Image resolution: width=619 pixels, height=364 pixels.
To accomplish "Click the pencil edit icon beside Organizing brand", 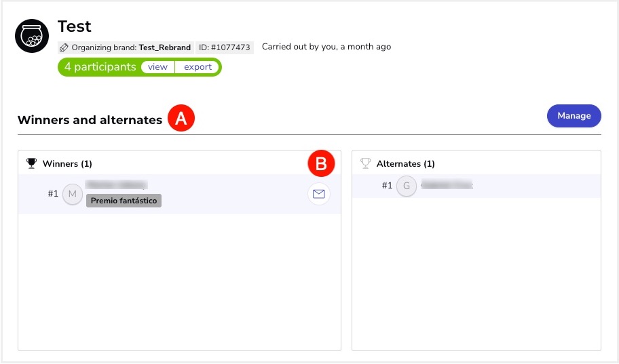I will (64, 47).
